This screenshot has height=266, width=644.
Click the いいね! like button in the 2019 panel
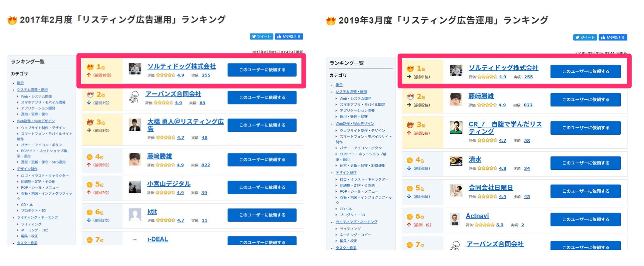[612, 37]
